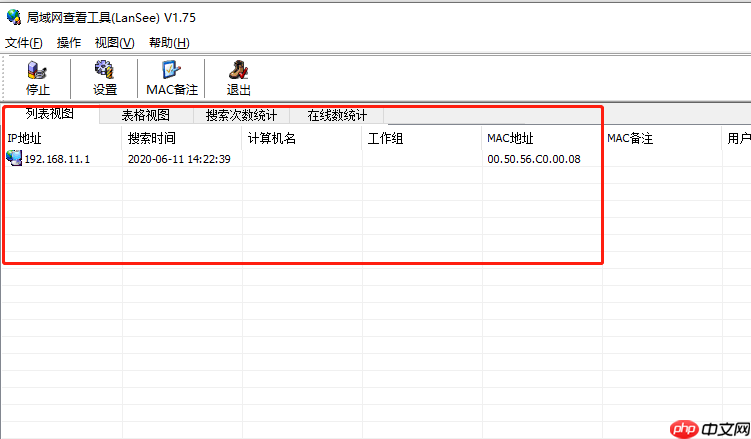Sort by the 搜索时间 column header

(182, 138)
